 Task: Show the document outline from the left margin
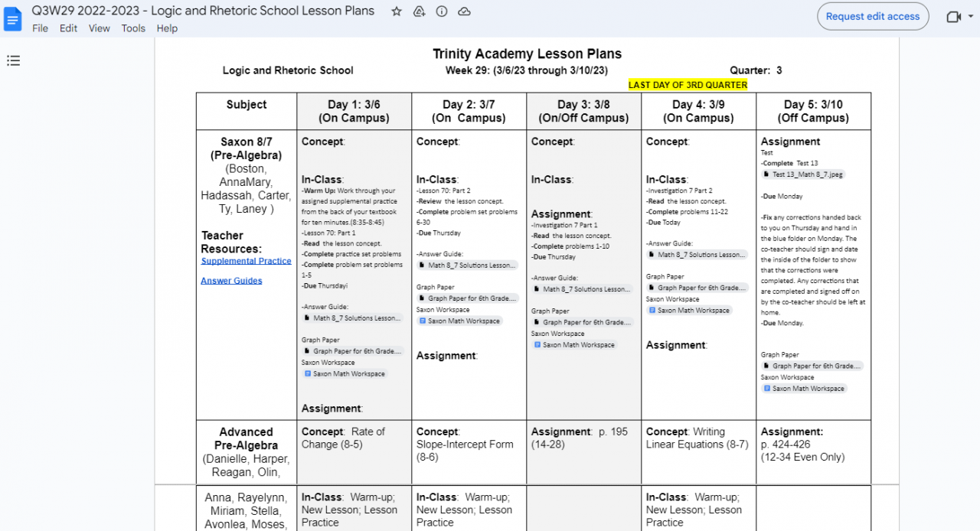(13, 60)
